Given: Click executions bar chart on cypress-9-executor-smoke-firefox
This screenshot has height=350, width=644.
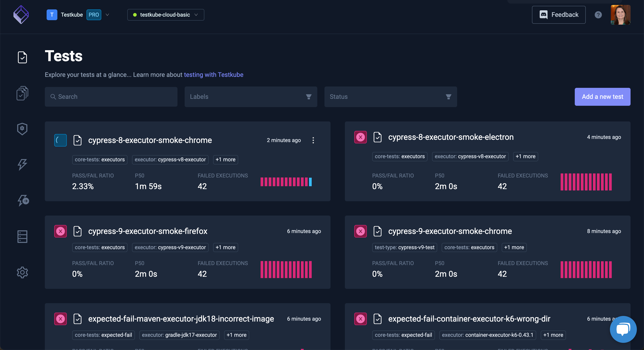Looking at the screenshot, I should [x=286, y=270].
